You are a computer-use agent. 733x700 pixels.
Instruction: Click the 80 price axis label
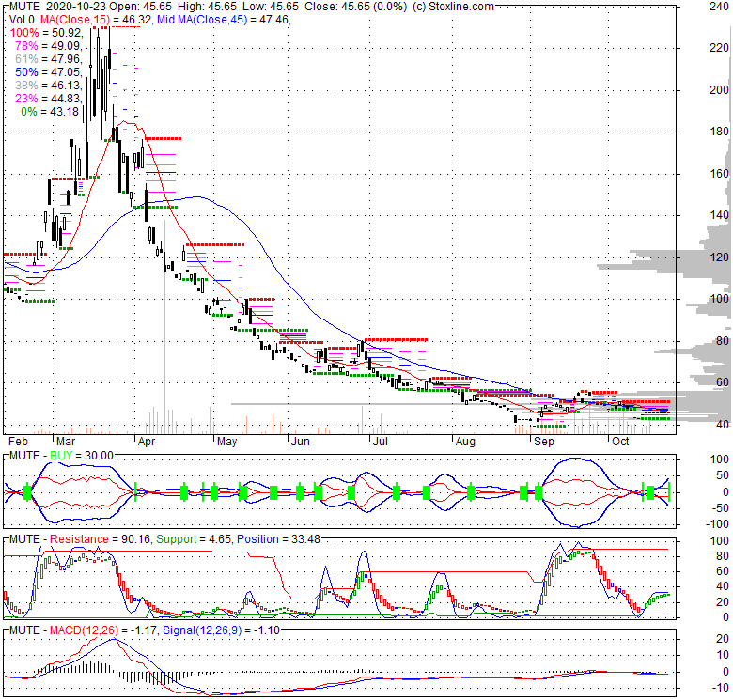point(723,341)
